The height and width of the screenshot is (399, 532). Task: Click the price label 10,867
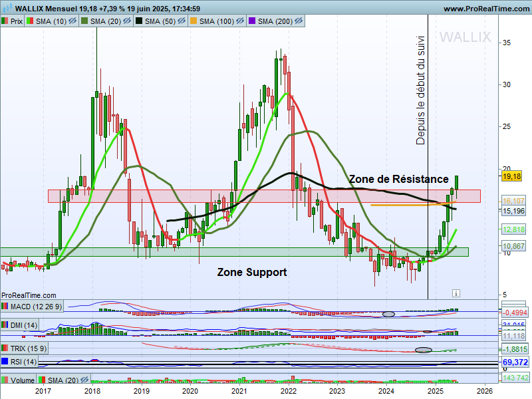tap(513, 246)
